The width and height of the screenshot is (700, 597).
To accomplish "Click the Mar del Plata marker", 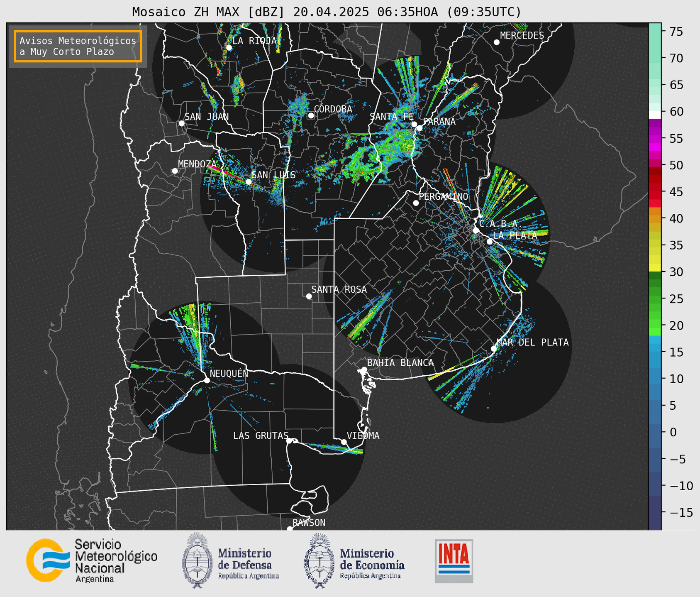I will [x=494, y=349].
